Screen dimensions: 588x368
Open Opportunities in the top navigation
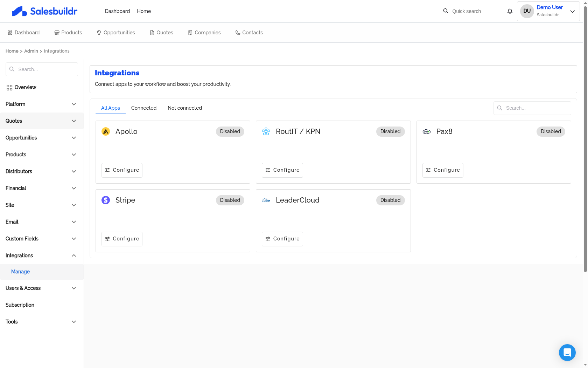tap(115, 33)
